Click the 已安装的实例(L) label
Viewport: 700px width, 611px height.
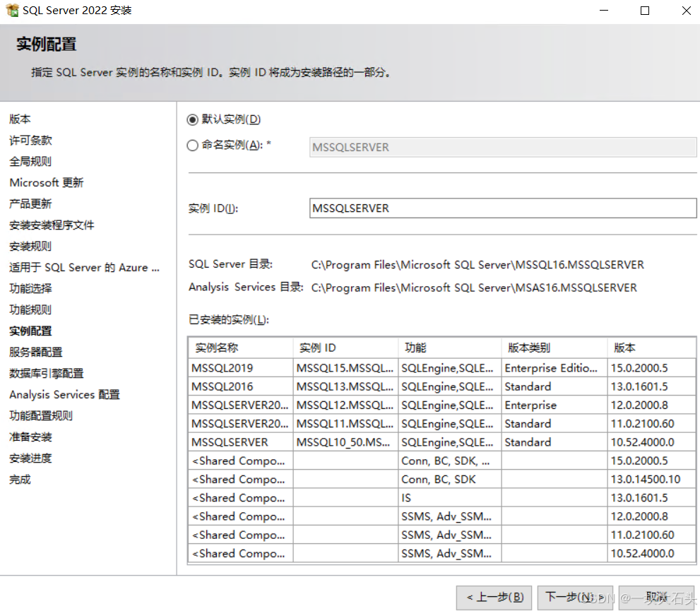click(x=229, y=320)
